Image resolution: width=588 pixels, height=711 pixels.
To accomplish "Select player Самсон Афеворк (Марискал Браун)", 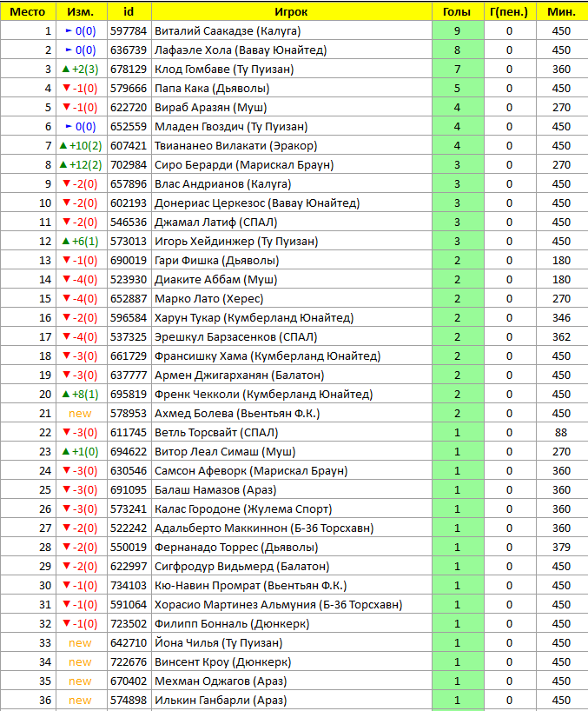I will (251, 471).
